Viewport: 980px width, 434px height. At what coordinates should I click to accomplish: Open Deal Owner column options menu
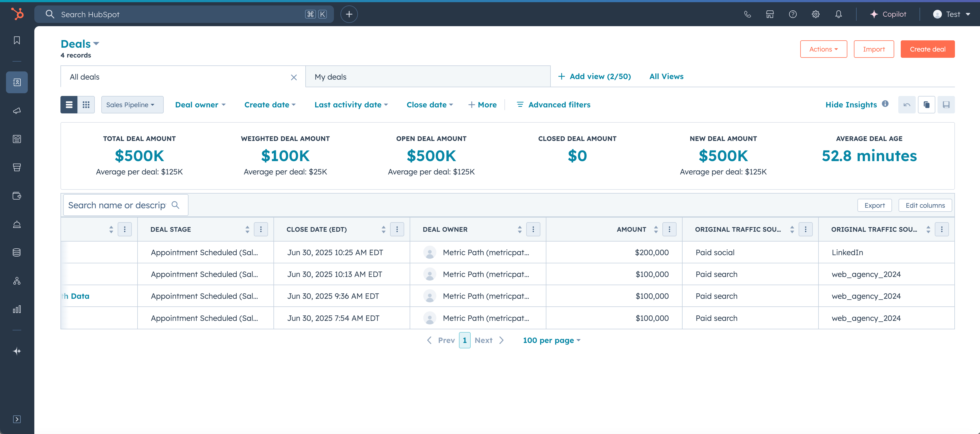click(x=533, y=229)
